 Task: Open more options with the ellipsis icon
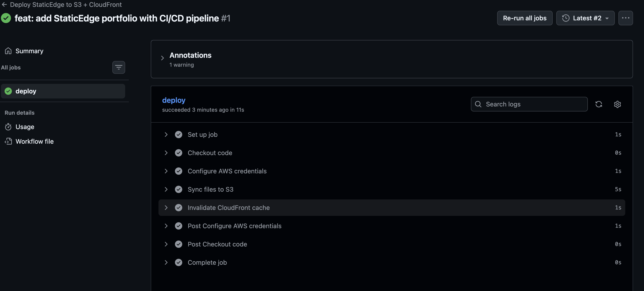[626, 18]
